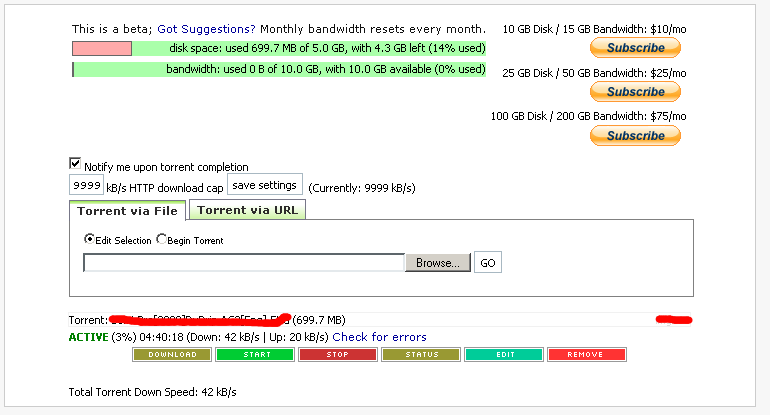770x415 pixels.
Task: Click the (Currently: 9999 kB/s) text
Action: (x=362, y=188)
